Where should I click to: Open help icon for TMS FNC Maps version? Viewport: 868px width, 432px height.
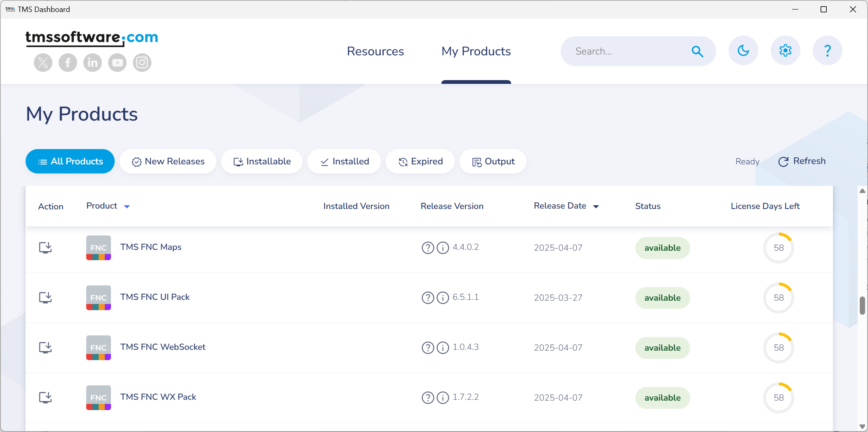pos(428,248)
